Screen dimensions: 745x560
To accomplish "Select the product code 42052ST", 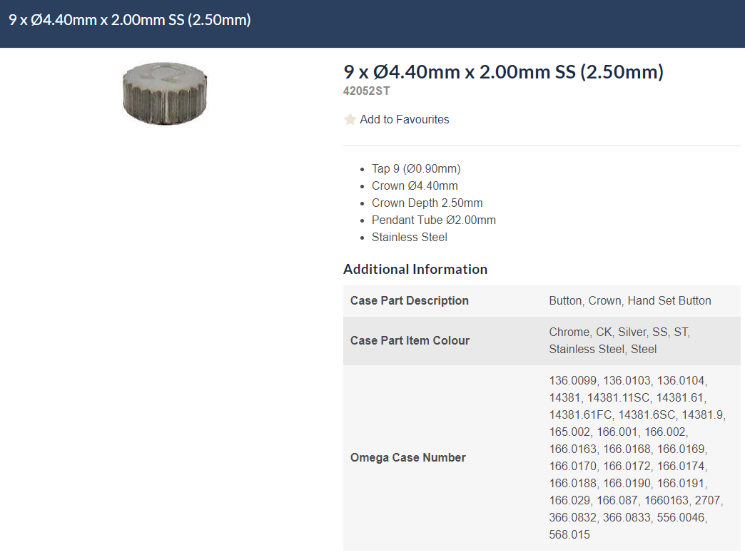I will point(366,91).
